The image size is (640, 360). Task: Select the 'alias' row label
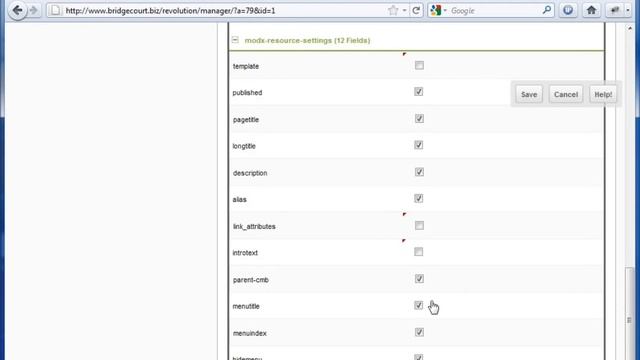[x=240, y=200]
